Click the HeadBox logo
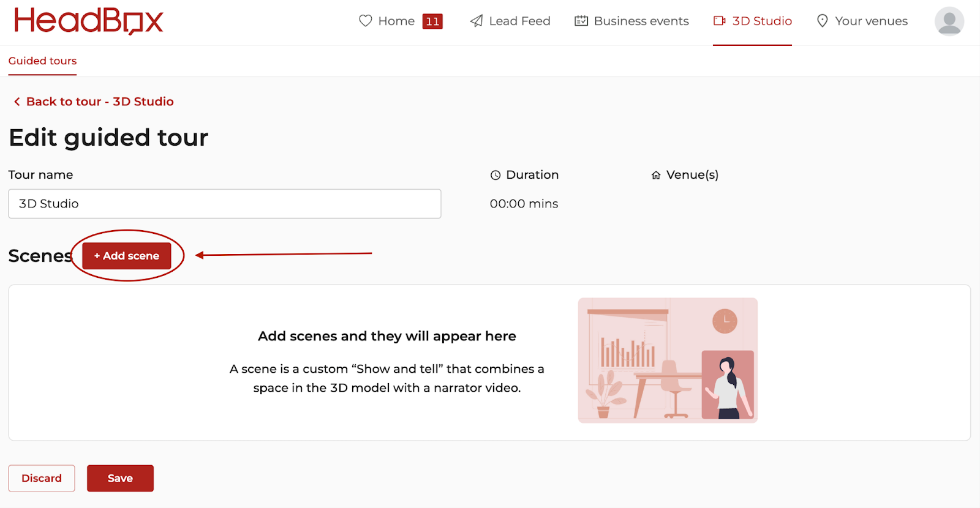Screen dimensions: 980x508 click(x=89, y=21)
